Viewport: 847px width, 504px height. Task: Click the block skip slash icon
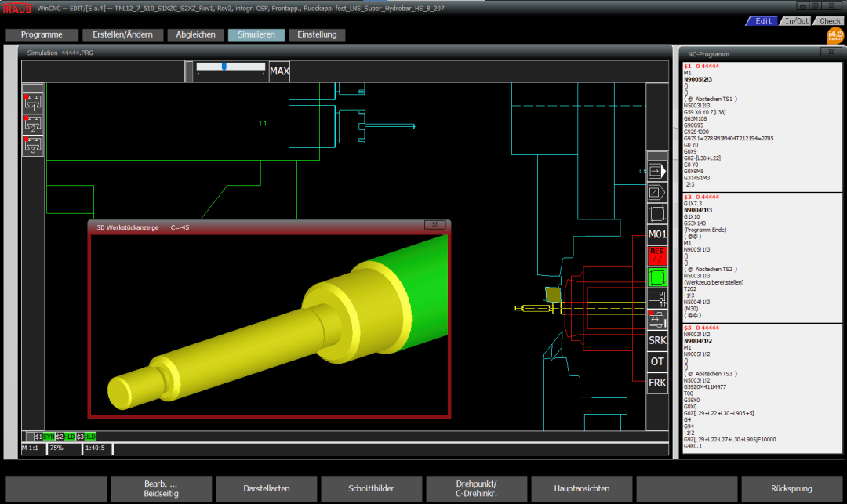click(657, 192)
